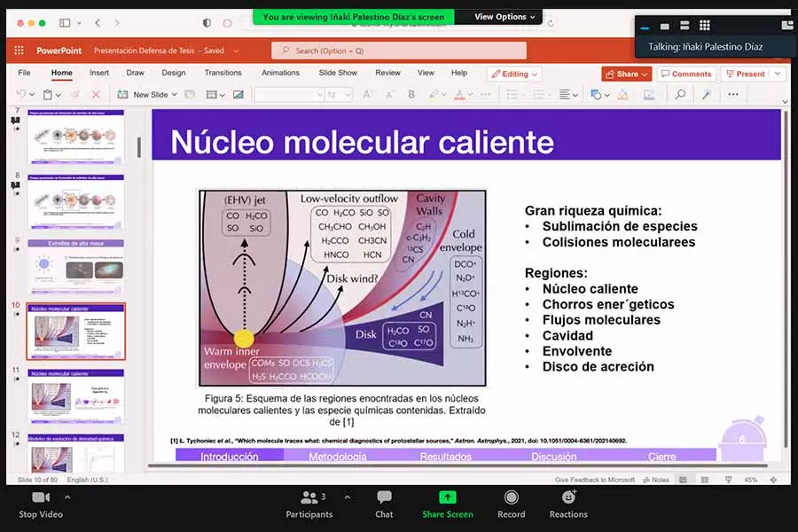Open the Help tab

459,73
